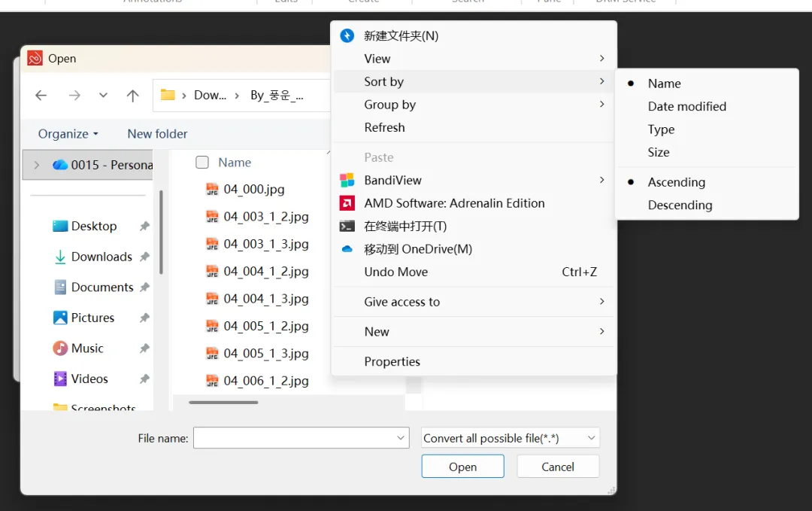Select file 04_005_1_2.jpg
The image size is (812, 511).
pos(257,326)
